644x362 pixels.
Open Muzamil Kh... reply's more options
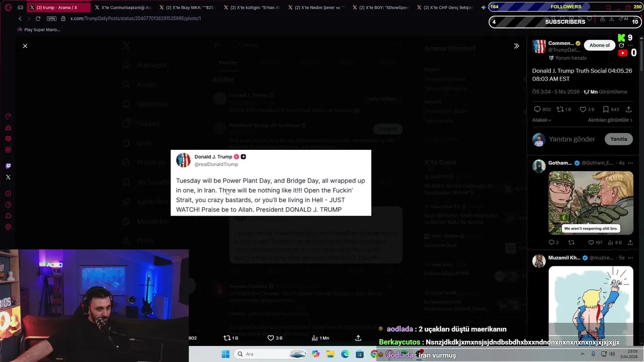coord(630,258)
